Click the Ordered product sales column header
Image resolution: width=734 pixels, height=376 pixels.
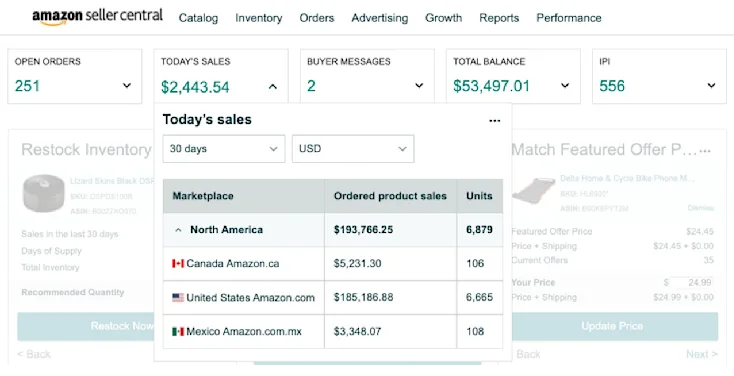click(390, 196)
